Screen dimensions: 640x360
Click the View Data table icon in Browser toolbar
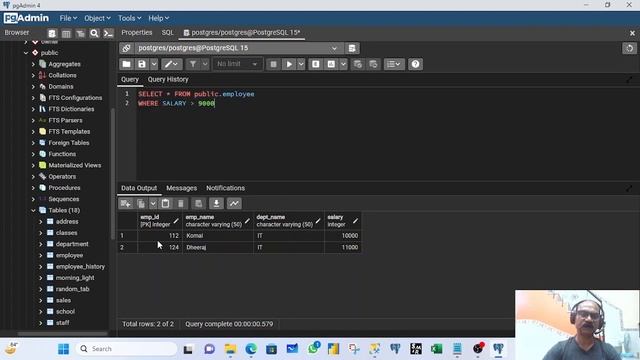[x=66, y=33]
